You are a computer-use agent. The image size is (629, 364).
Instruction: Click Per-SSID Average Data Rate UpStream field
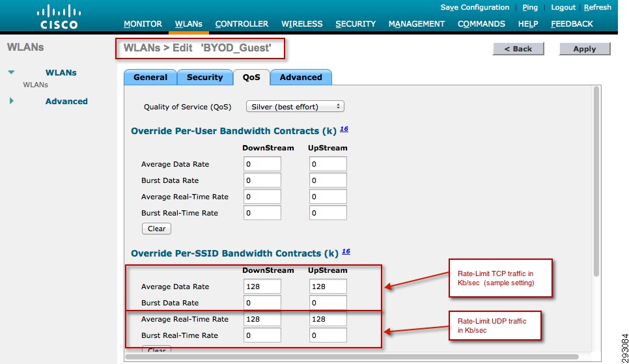click(x=328, y=286)
